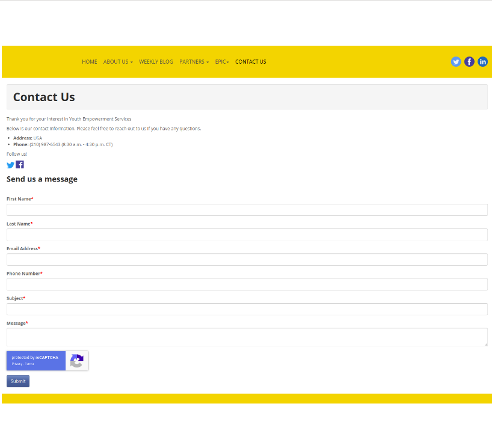492x448 pixels.
Task: Click into the Email Address field
Action: point(247,259)
